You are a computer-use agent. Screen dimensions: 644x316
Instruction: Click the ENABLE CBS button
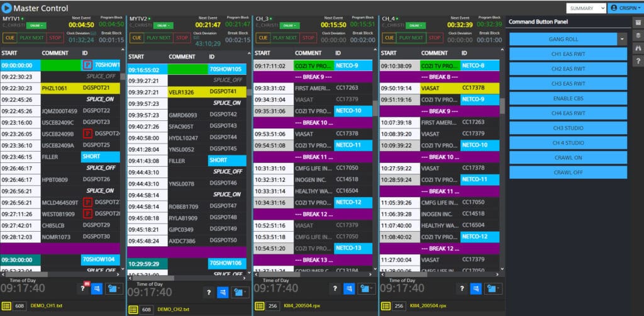568,98
